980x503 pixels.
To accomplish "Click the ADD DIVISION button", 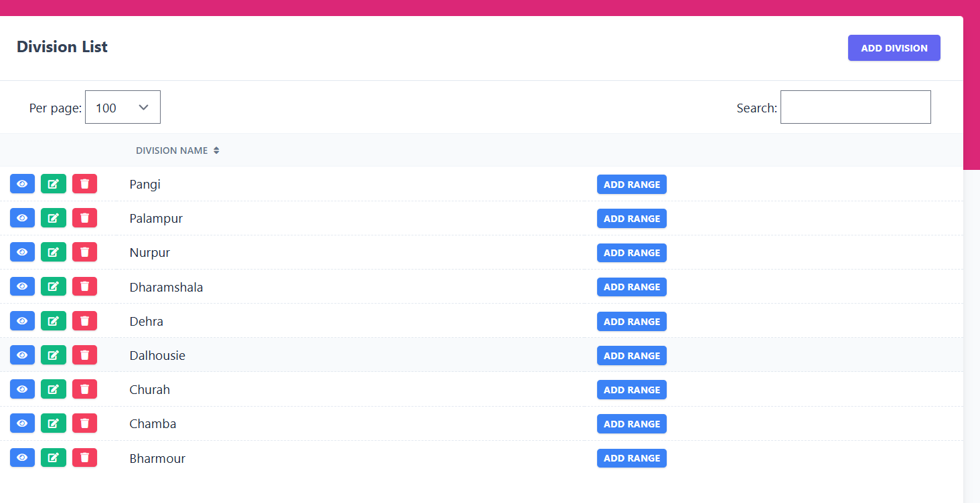I will [894, 47].
